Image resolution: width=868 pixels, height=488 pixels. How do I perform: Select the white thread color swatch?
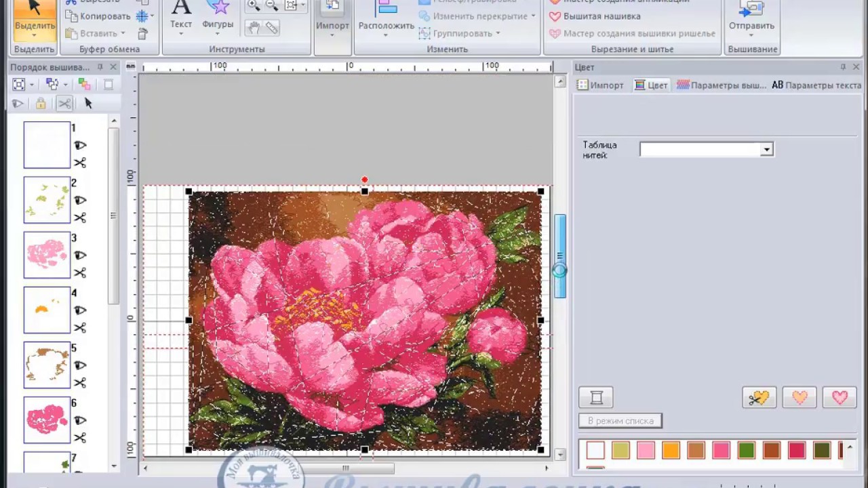coord(595,450)
